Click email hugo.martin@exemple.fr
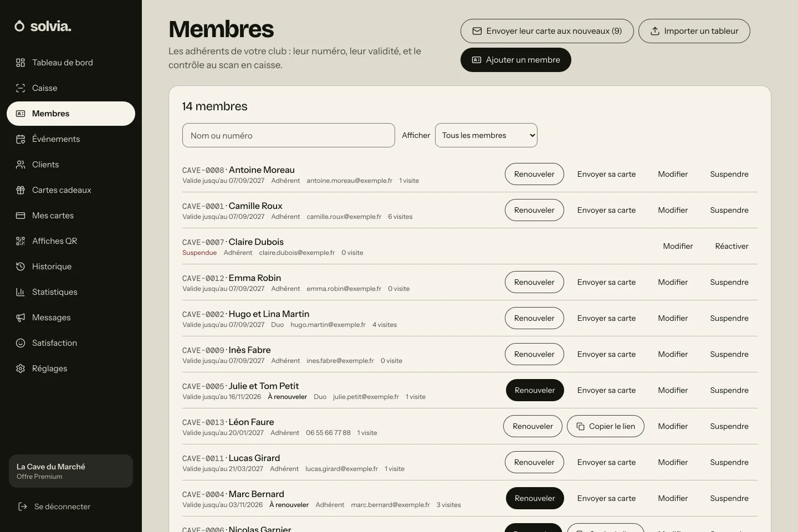Screen dimensions: 798x532 [x=328, y=325]
